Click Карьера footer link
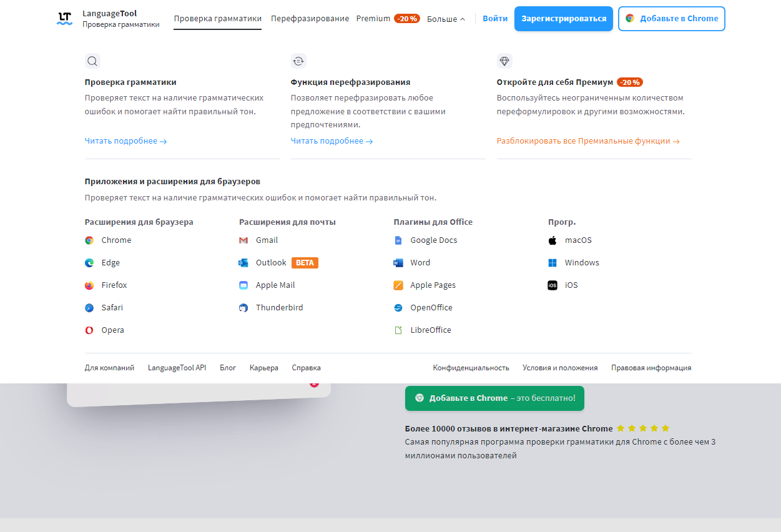The image size is (781, 532). (x=264, y=368)
